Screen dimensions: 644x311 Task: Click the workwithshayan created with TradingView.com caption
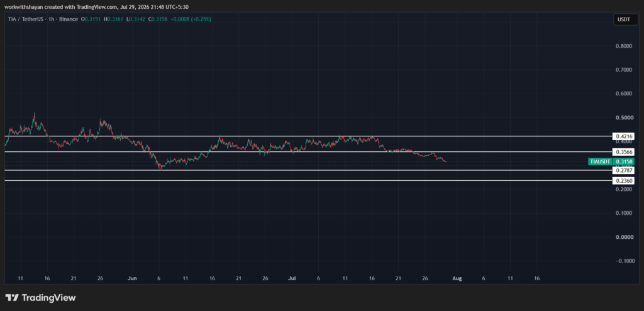97,7
